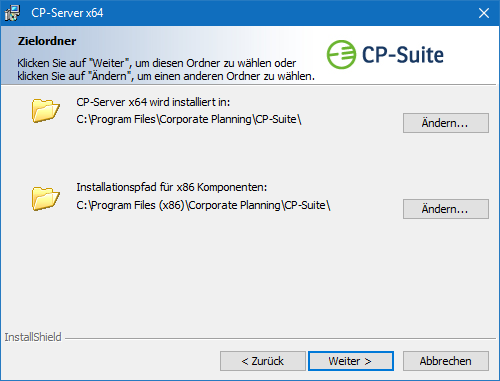This screenshot has width=500, height=381.
Task: Click the installer icon in title bar
Action: pos(12,13)
